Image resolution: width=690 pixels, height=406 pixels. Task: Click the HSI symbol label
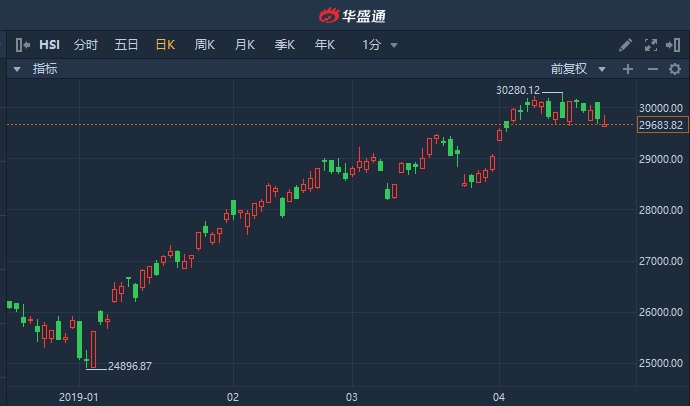click(x=50, y=45)
